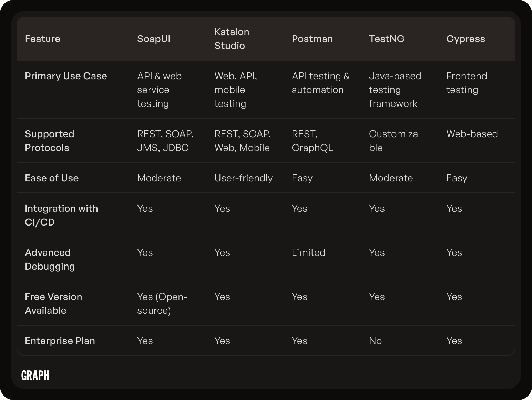Select the "Frontend testing" cell
The height and width of the screenshot is (400, 532).
tap(467, 83)
